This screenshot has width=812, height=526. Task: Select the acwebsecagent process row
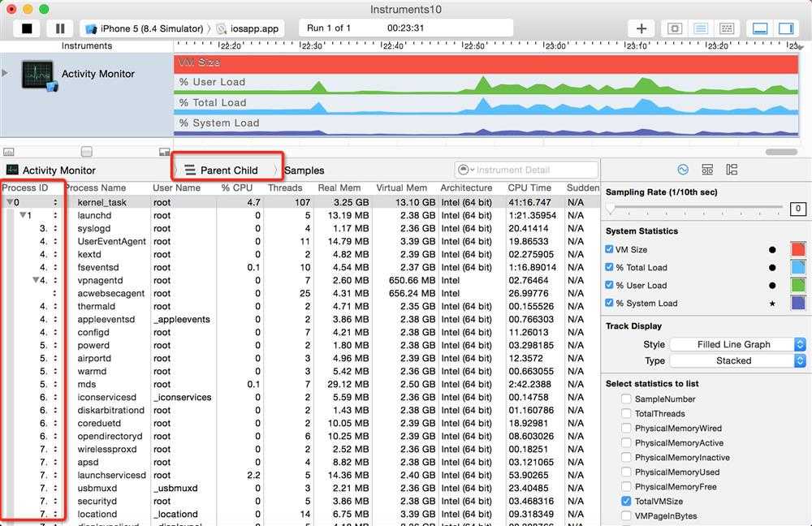point(300,293)
